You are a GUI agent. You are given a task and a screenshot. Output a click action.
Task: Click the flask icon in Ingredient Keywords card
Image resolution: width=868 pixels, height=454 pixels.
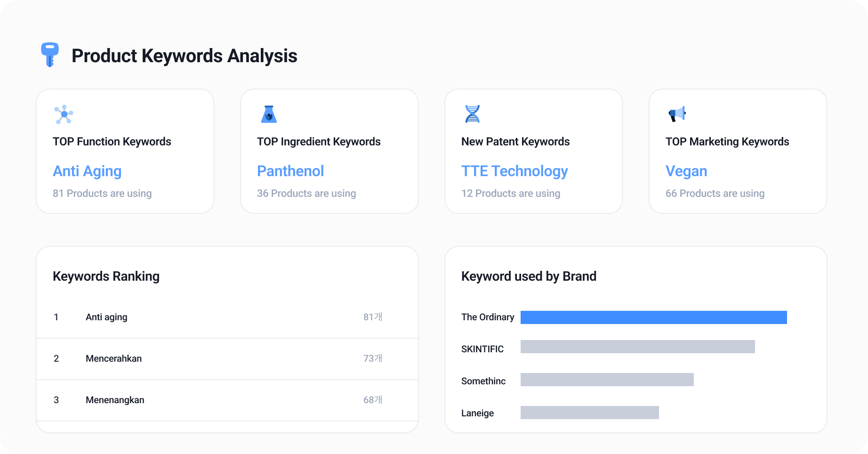pos(269,114)
